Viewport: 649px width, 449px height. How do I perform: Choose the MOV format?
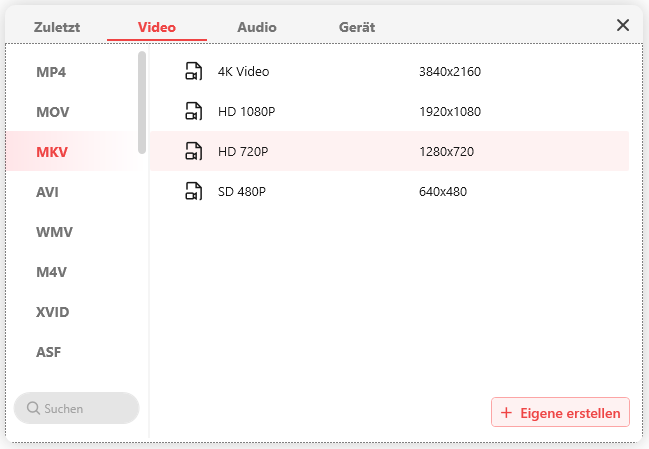53,112
